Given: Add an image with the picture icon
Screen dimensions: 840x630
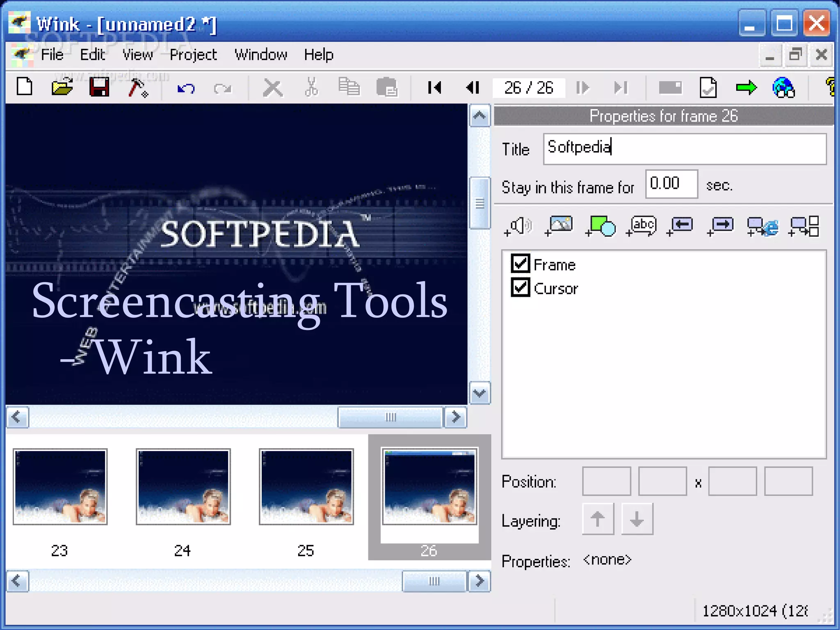Looking at the screenshot, I should click(x=559, y=226).
